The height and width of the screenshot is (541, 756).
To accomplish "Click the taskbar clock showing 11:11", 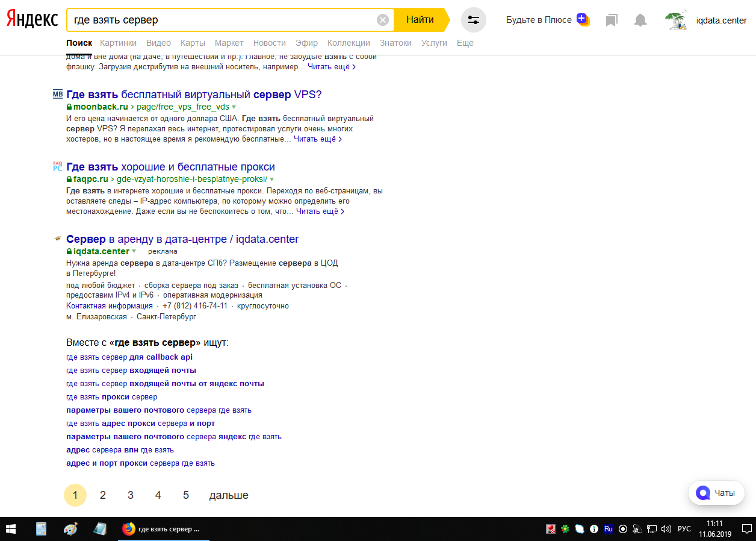I will pos(714,529).
